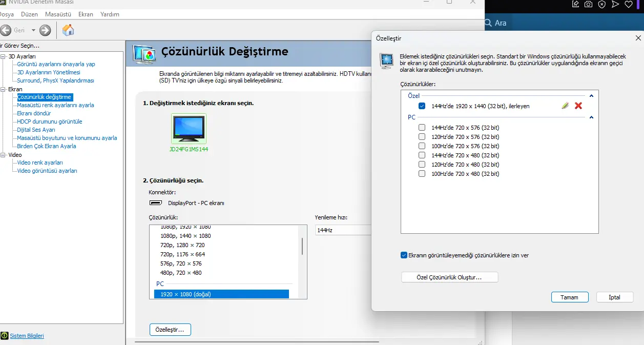644x345 pixels.
Task: Toggle 'Ekranın görüntüleyemediği çözünürlüklere izin ver'
Action: point(404,255)
